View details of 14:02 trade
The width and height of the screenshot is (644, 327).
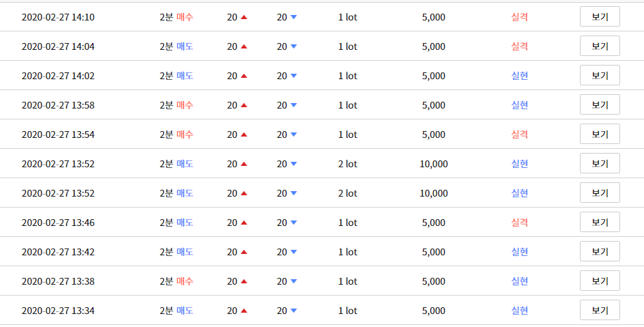point(600,76)
